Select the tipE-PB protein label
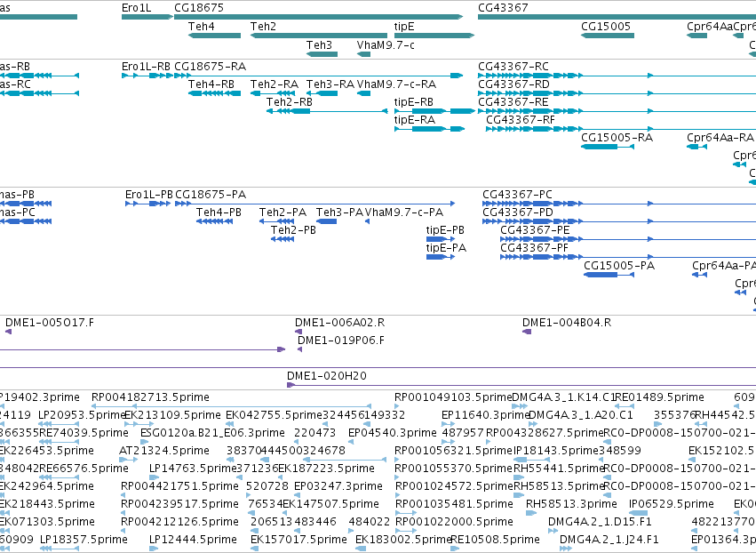 445,230
